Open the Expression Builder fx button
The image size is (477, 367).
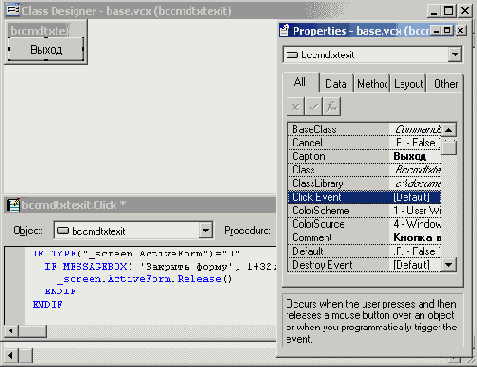332,107
